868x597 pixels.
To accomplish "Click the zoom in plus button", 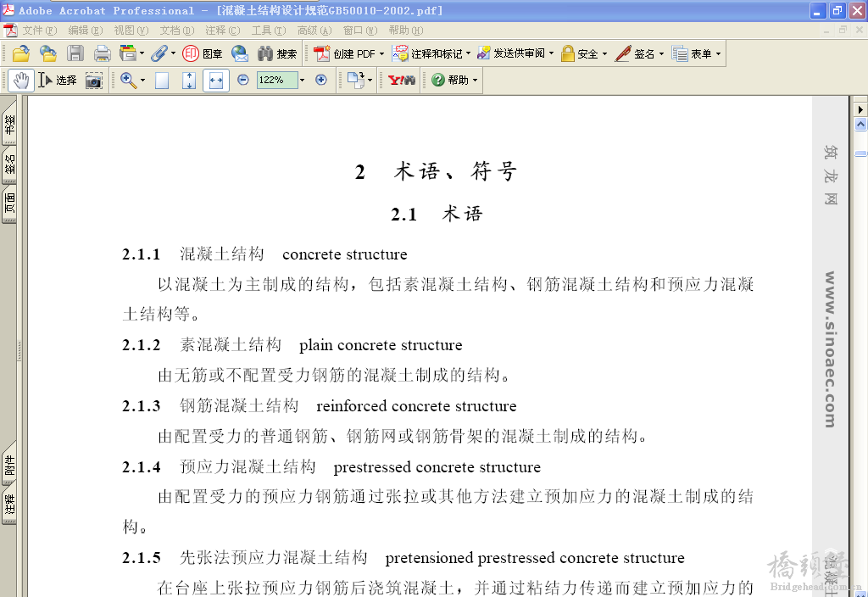I will (x=321, y=80).
